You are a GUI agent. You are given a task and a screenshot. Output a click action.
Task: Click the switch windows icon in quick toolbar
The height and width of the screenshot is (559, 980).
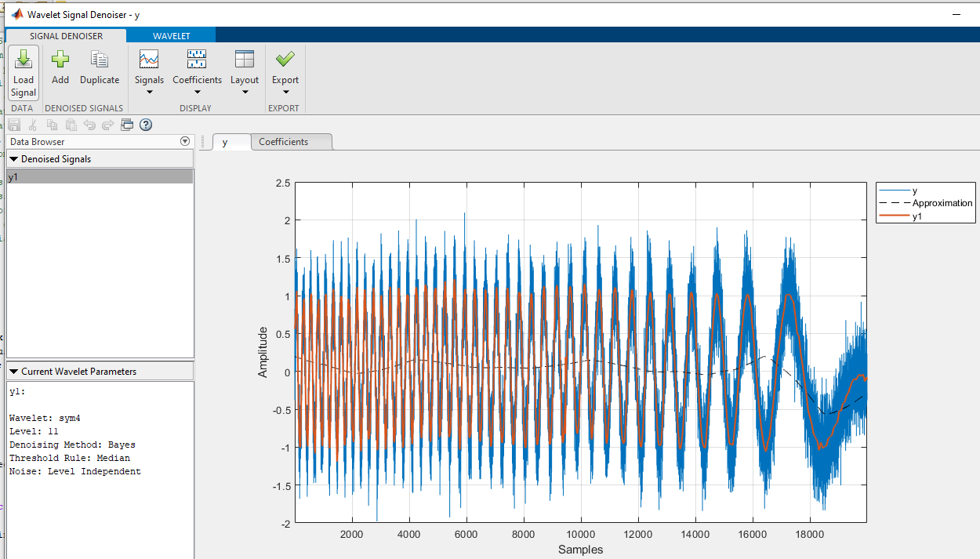click(x=127, y=125)
